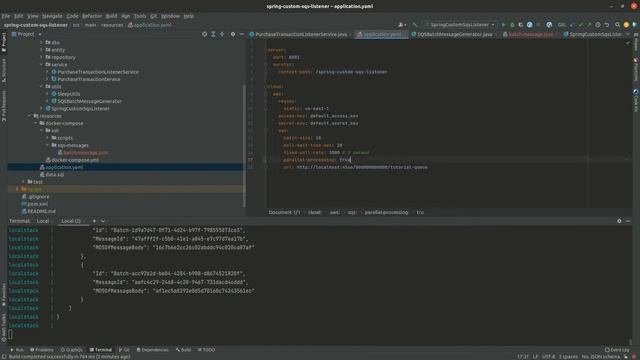The width and height of the screenshot is (640, 360).
Task: Select opened file with the locate target icon
Action: coord(204,34)
